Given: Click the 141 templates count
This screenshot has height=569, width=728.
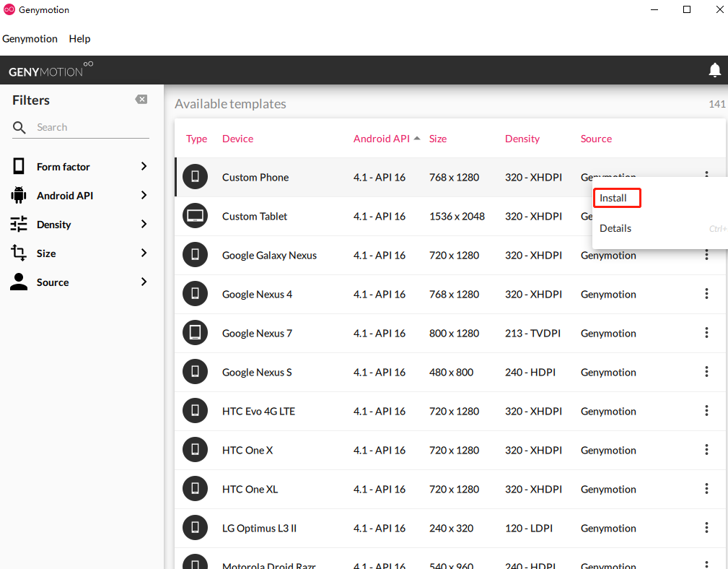Looking at the screenshot, I should click(717, 104).
